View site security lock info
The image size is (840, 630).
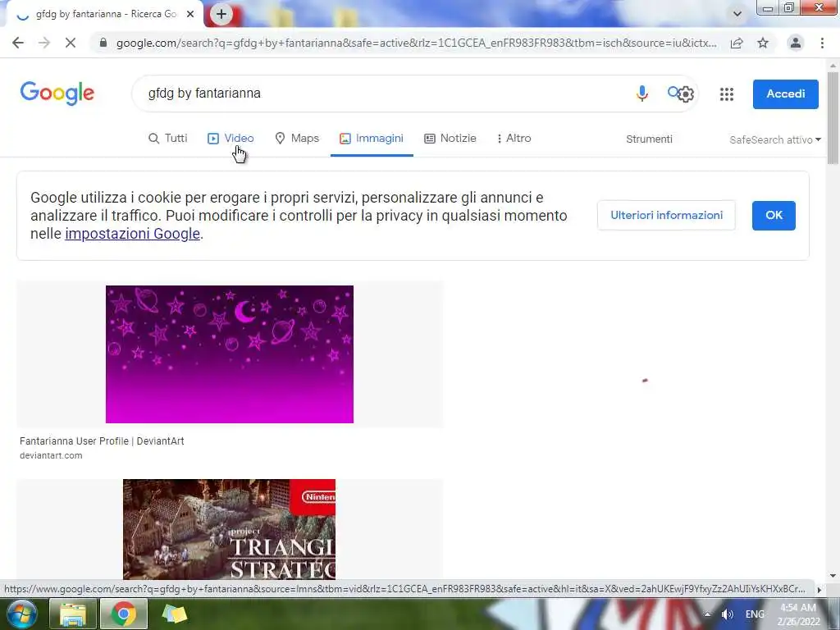103,43
